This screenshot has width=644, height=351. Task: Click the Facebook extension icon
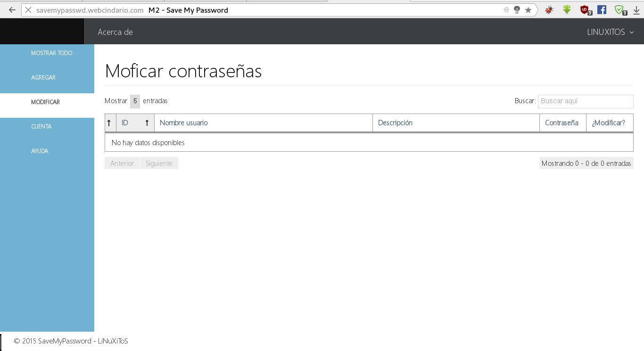(602, 9)
